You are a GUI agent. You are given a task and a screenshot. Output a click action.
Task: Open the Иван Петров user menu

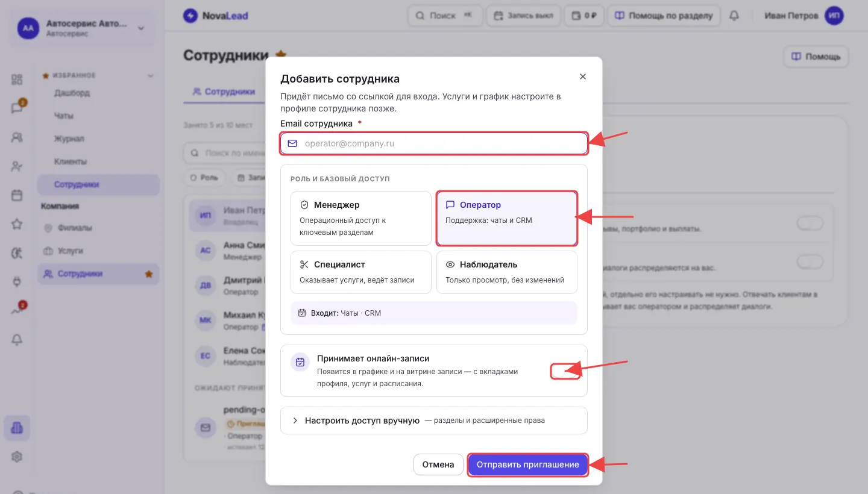point(804,16)
